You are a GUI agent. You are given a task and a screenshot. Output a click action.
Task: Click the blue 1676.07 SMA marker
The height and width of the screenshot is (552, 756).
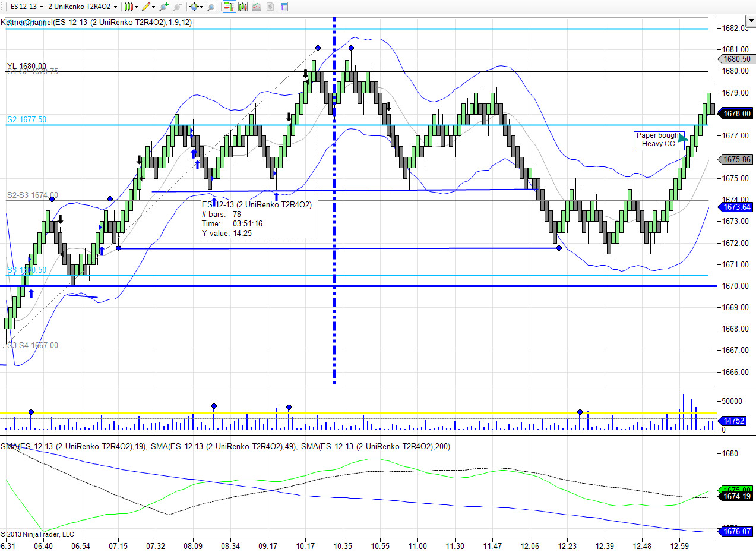click(x=736, y=531)
